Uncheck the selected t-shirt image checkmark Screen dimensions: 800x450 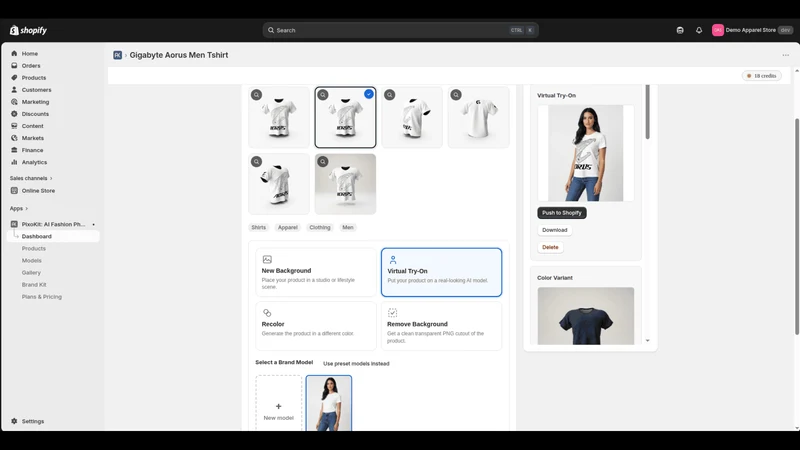pyautogui.click(x=369, y=94)
